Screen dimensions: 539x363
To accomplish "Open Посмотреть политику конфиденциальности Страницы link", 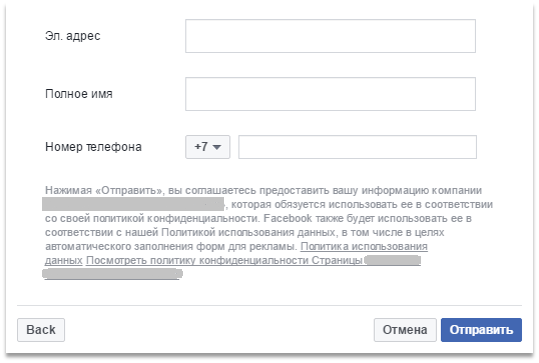I will (x=224, y=261).
